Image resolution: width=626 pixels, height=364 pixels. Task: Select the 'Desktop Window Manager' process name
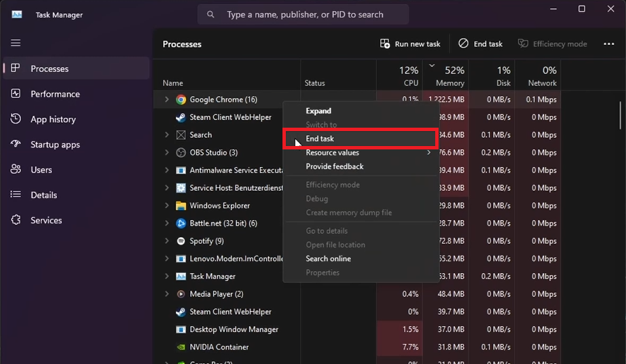click(x=234, y=329)
